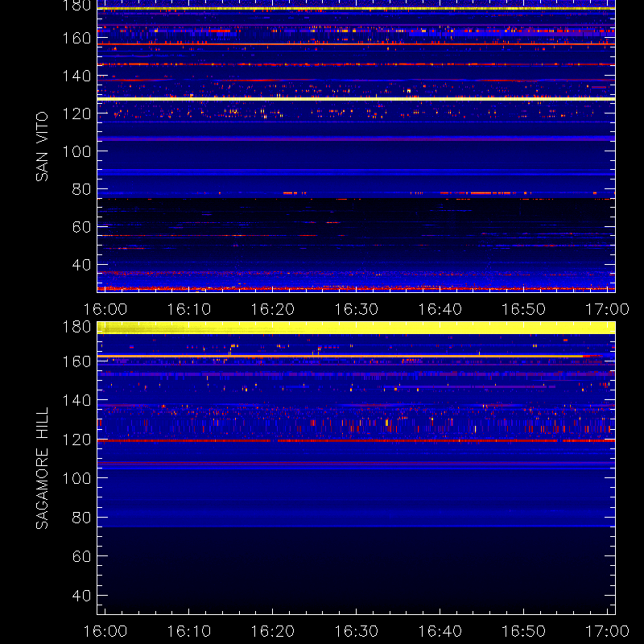The width and height of the screenshot is (644, 644).
Task: Choose Sagamore Hill plot's 16:30 time label
Action: pyautogui.click(x=356, y=631)
